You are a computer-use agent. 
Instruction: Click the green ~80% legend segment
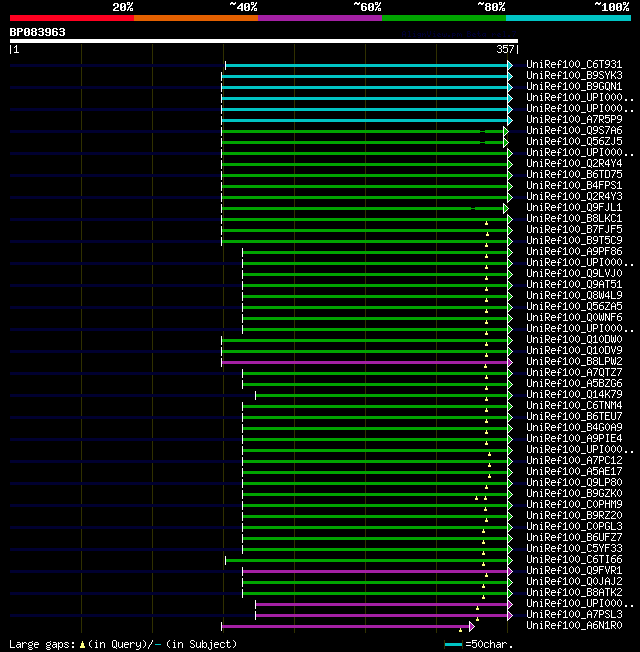tap(444, 18)
